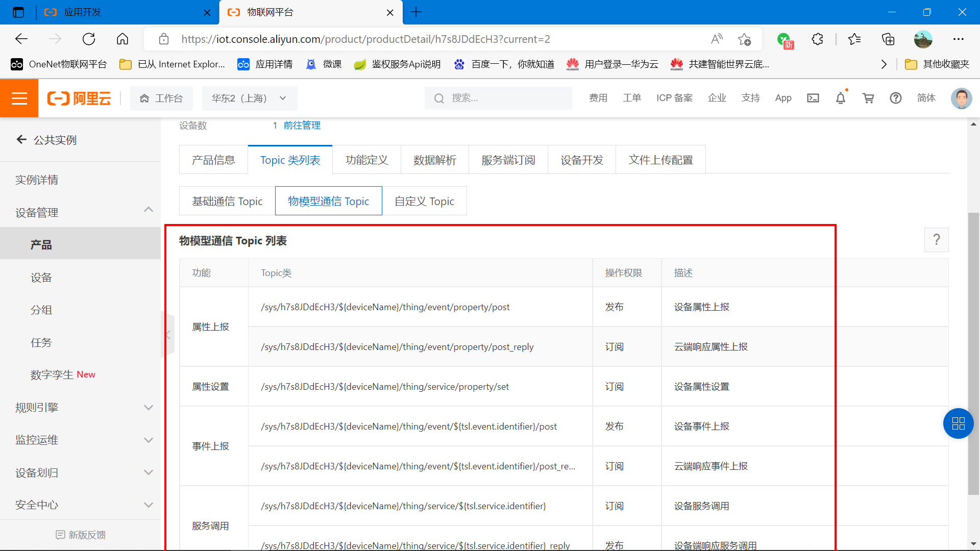
Task: Go back to 公共实例
Action: click(47, 140)
